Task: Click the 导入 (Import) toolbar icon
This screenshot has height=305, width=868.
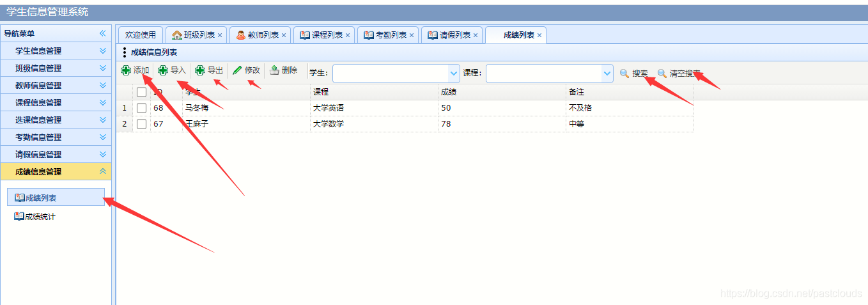Action: tap(164, 70)
